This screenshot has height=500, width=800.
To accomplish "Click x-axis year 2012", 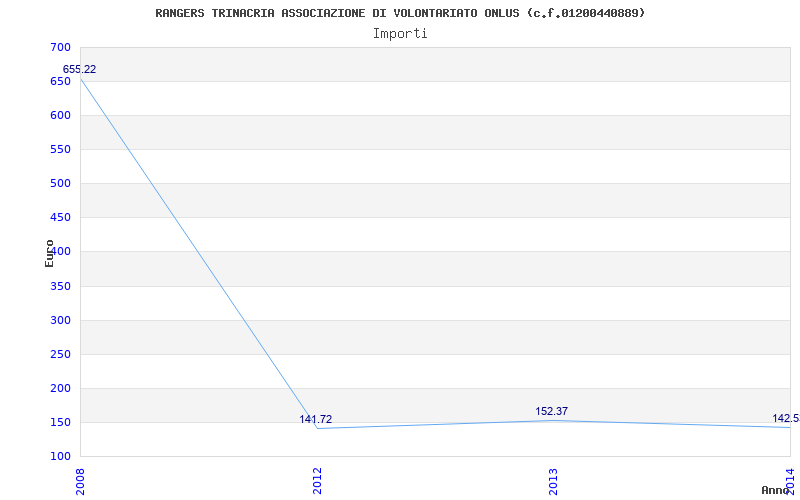I will pyautogui.click(x=317, y=483).
